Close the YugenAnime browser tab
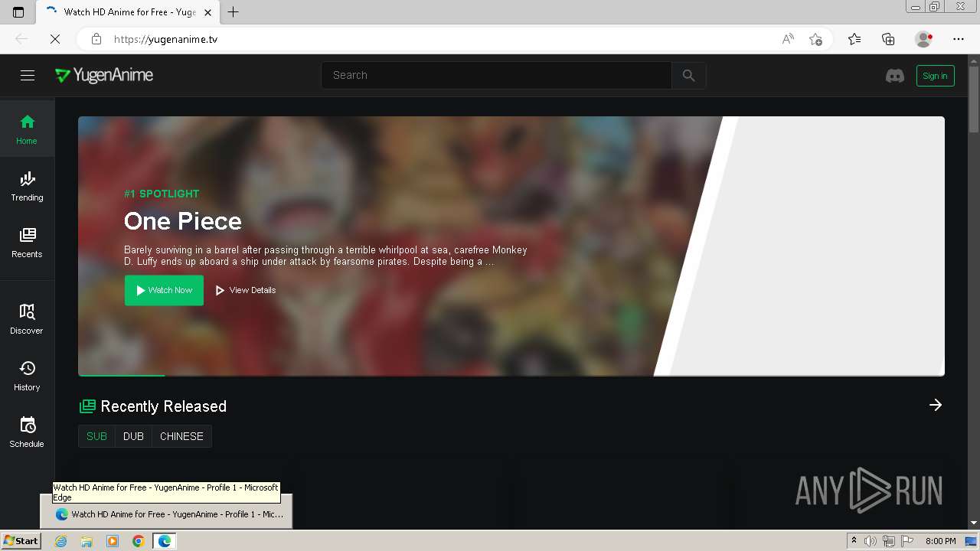The image size is (980, 551). click(207, 12)
